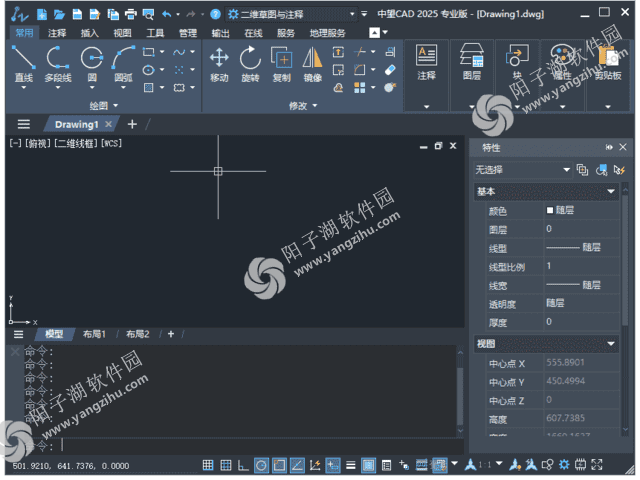The height and width of the screenshot is (480, 640).
Task: Click the Copy (复制) tool
Action: click(281, 64)
